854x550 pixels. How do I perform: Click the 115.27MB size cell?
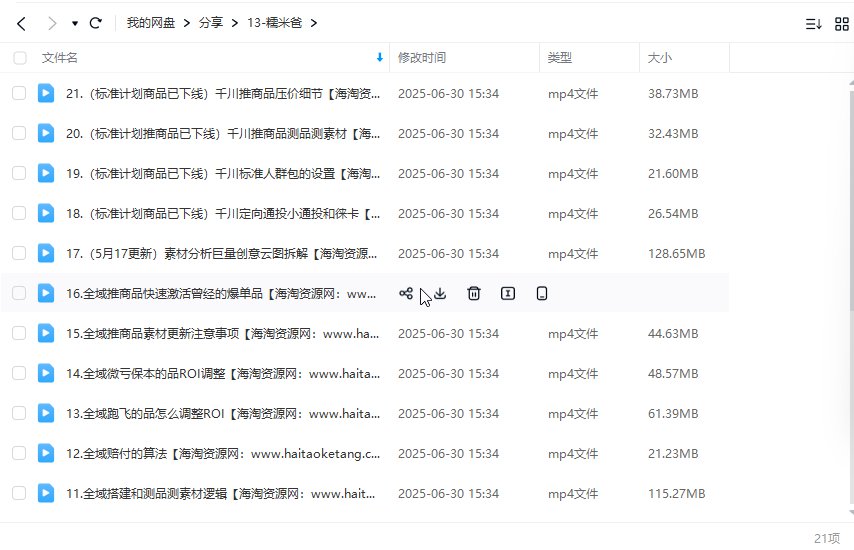(676, 493)
